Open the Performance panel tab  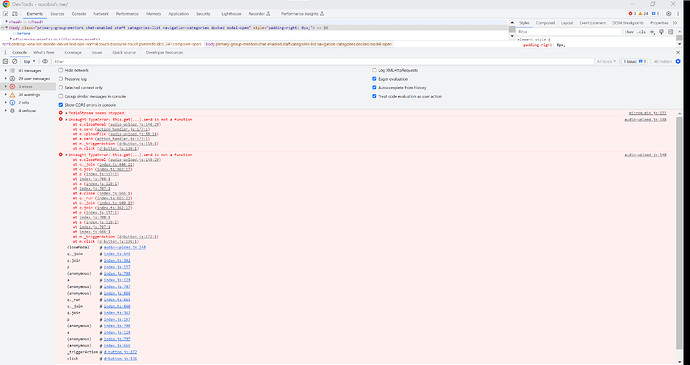tap(127, 14)
